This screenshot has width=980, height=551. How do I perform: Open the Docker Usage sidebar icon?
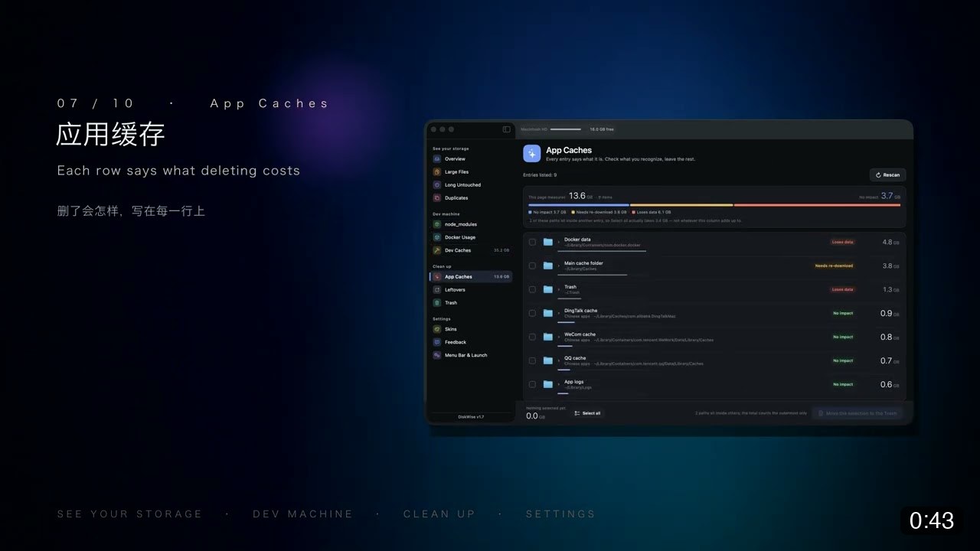coord(437,237)
